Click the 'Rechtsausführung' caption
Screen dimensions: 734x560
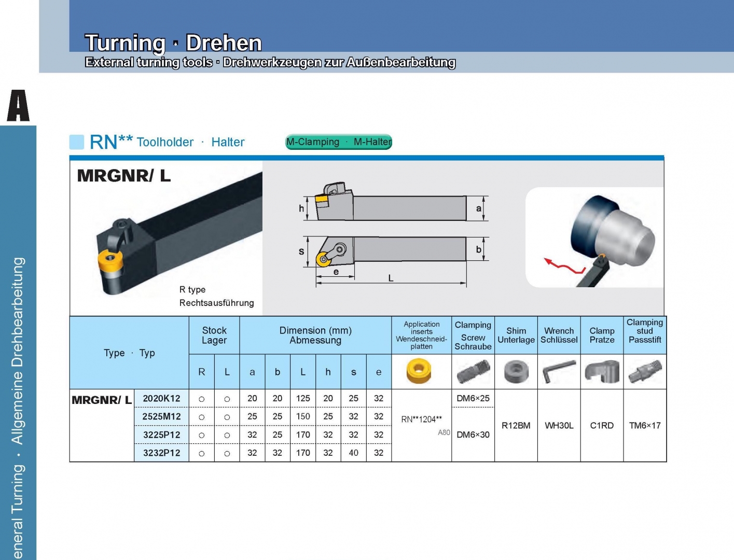pos(217,303)
